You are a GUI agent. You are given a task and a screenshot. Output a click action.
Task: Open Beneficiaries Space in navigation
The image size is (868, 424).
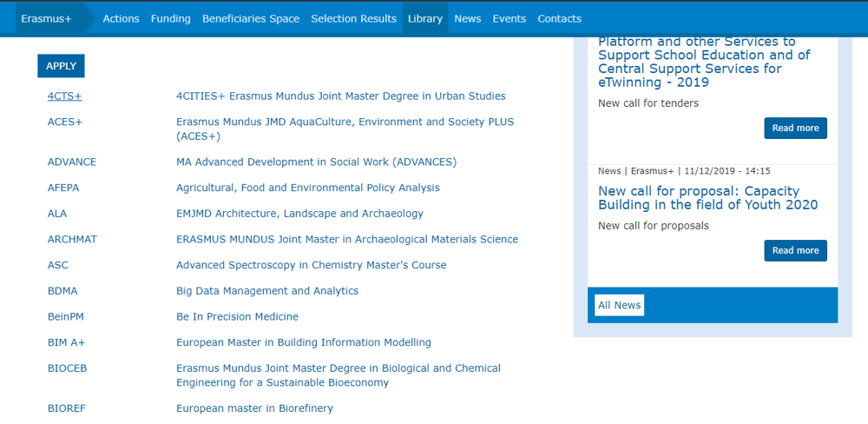click(x=251, y=18)
